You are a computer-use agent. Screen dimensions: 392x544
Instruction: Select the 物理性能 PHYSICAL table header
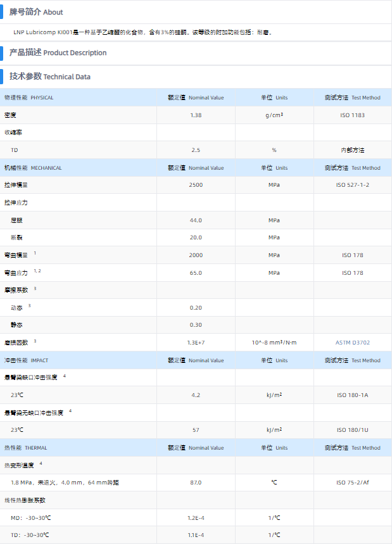29,98
